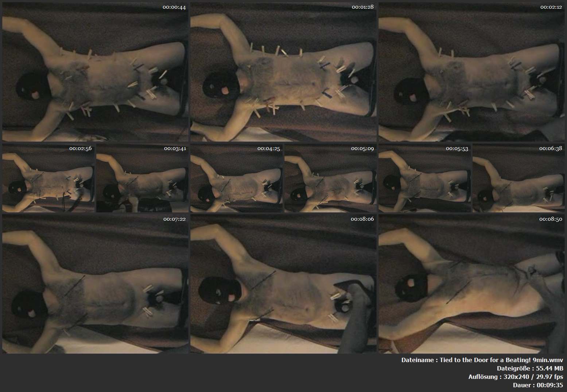Viewport: 567px width, 392px height.
Task: Click the 00:04:25 timestamp text
Action: [x=268, y=149]
